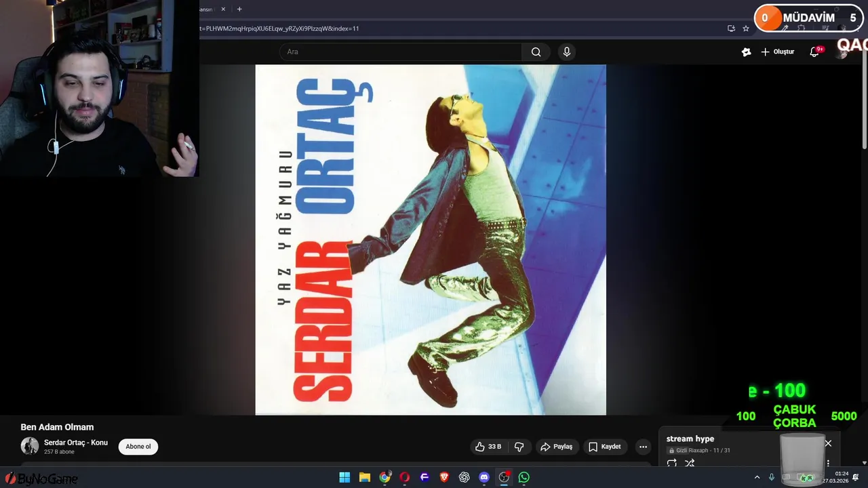This screenshot has width=868, height=488.
Task: Open the playlist panel three-dot options
Action: [x=828, y=464]
